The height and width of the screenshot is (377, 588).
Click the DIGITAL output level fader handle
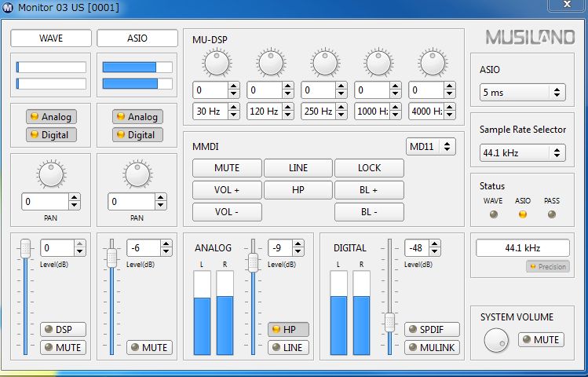(x=389, y=322)
